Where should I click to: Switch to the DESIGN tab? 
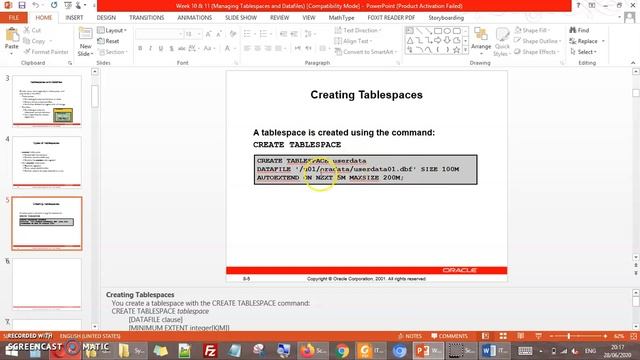click(106, 18)
